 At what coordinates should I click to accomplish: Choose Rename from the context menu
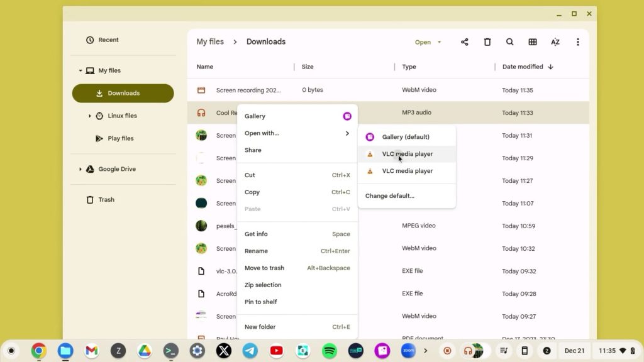297,251
